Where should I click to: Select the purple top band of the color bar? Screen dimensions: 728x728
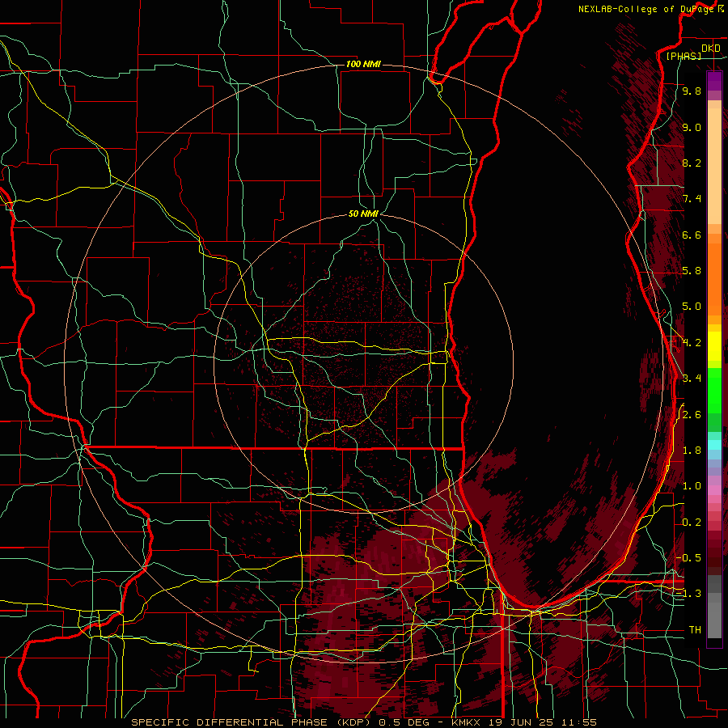(714, 81)
